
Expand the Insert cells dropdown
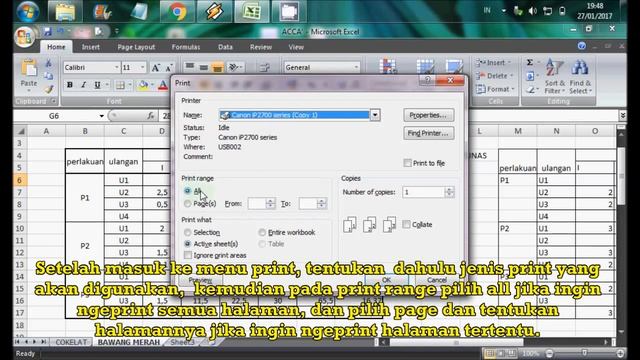point(509,62)
